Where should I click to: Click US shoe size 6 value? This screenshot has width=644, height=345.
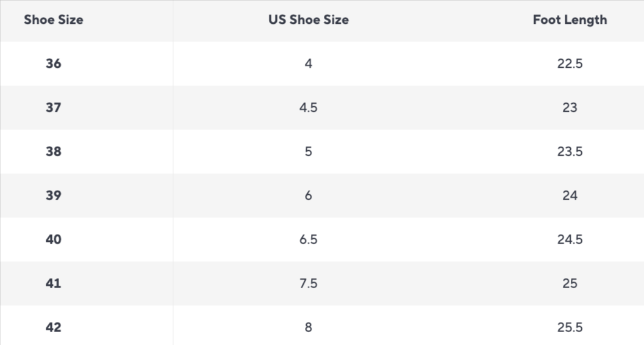(x=309, y=195)
